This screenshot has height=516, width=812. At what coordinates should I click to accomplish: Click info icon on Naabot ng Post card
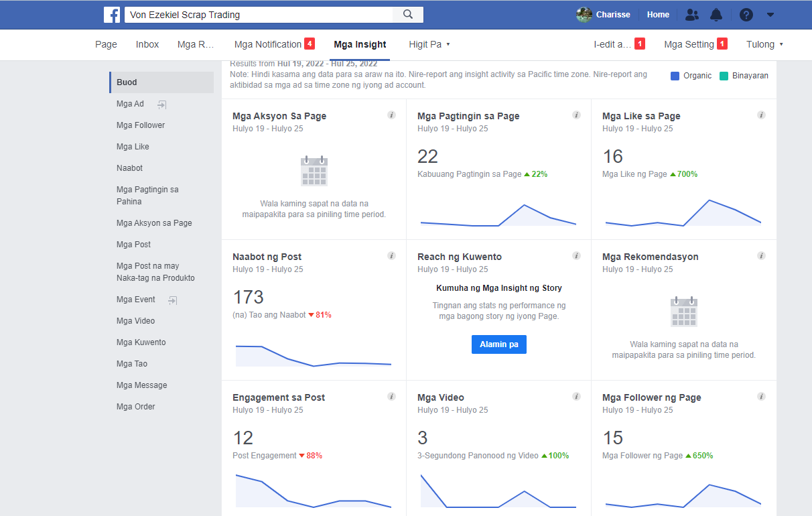point(391,256)
